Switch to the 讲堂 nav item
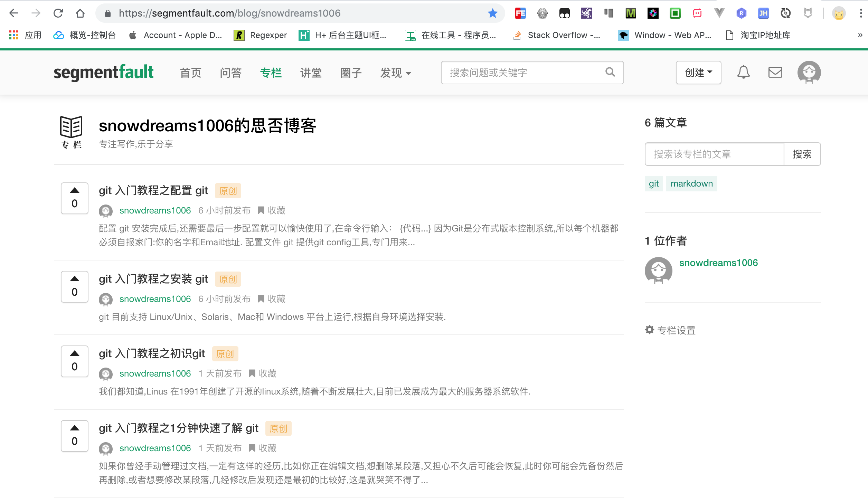The height and width of the screenshot is (503, 868). click(311, 73)
